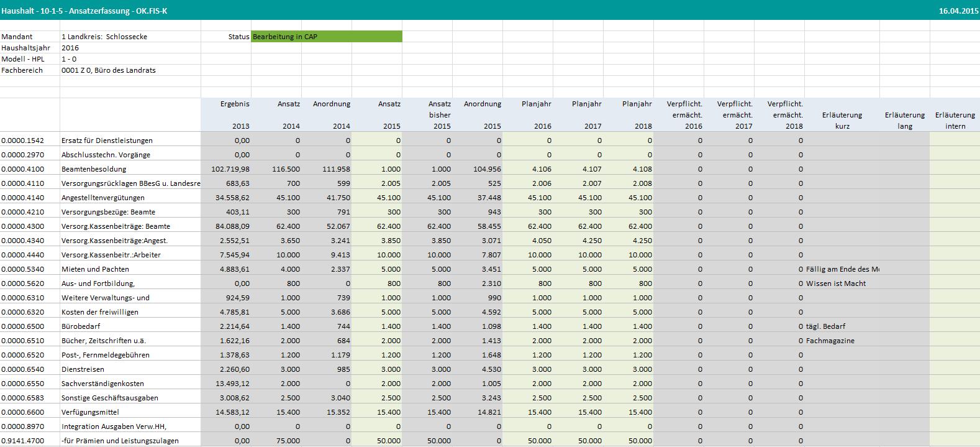The image size is (980, 447).
Task: Click the green 'Bearbeitung in CAP' status cell
Action: pyautogui.click(x=326, y=37)
